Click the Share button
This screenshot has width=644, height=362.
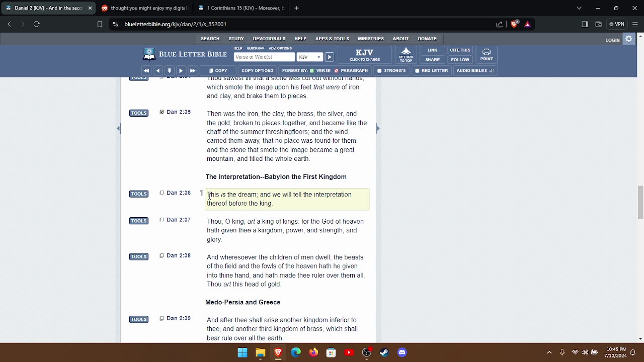(x=432, y=60)
